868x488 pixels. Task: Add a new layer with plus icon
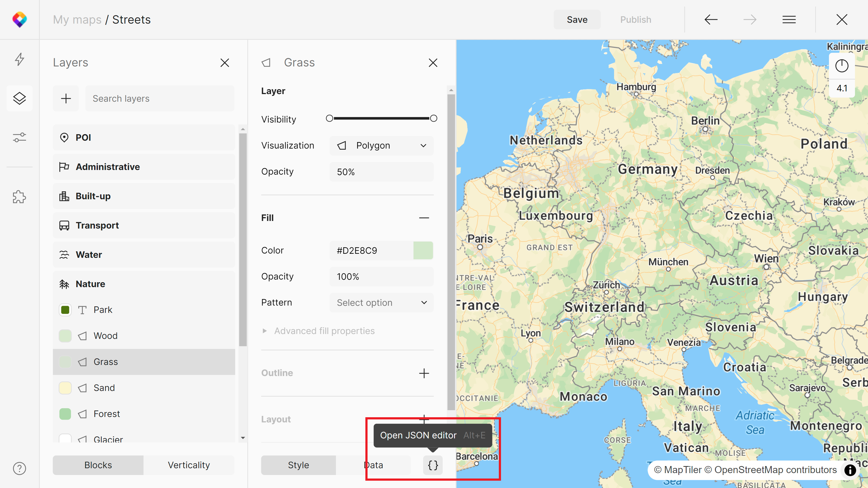(66, 98)
